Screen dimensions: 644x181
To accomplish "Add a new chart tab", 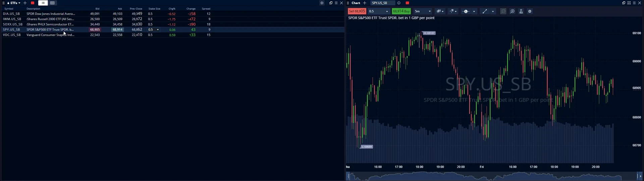I will point(365,3).
